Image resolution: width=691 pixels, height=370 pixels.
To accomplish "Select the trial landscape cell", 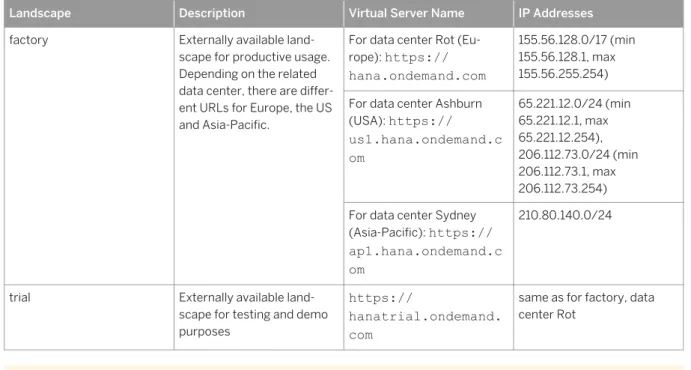I will (x=89, y=317).
